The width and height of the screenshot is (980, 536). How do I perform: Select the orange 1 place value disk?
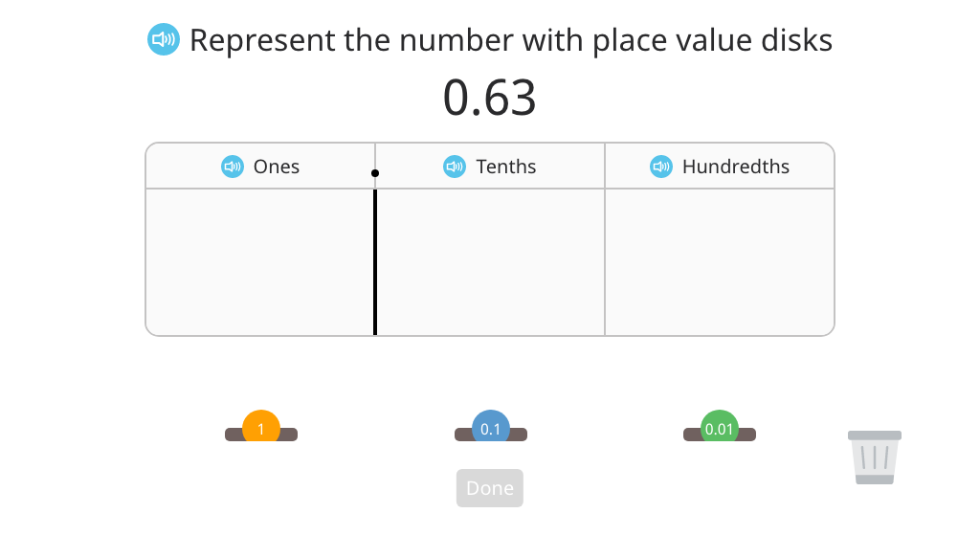(261, 427)
